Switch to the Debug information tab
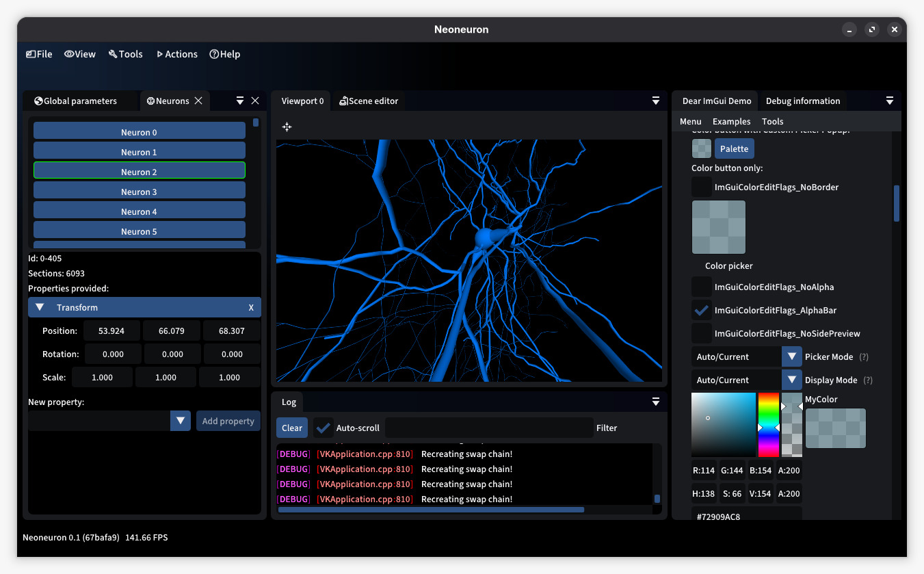The image size is (924, 574). click(802, 101)
